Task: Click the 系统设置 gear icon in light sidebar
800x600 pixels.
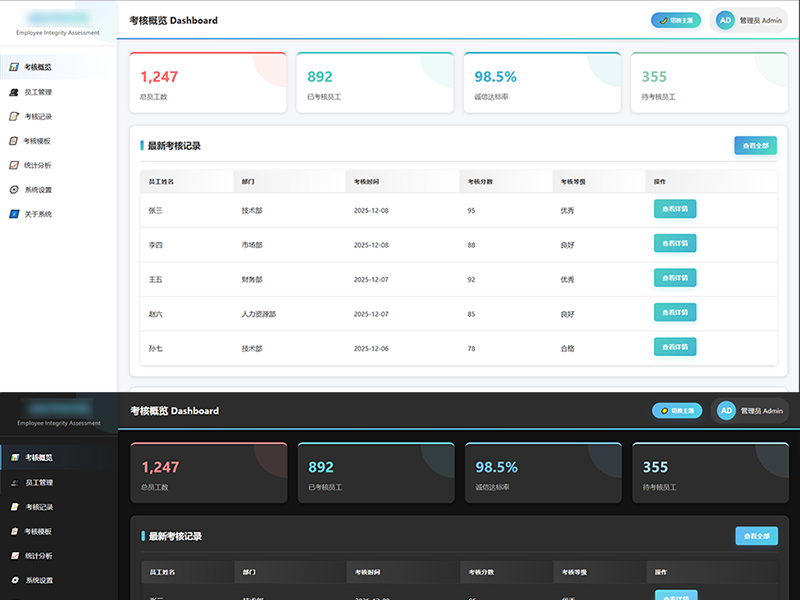Action: tap(14, 190)
